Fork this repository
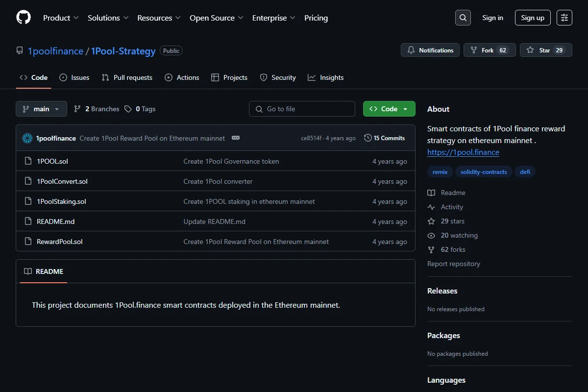This screenshot has height=392, width=588. (x=490, y=50)
